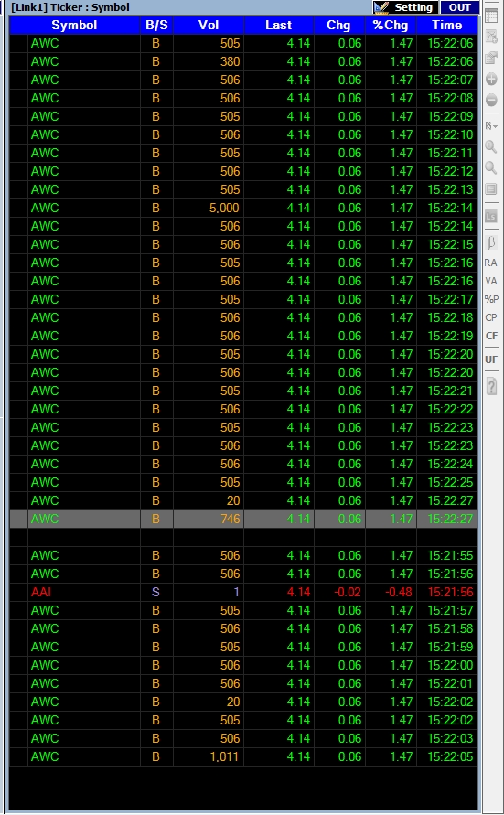Image resolution: width=504 pixels, height=815 pixels.
Task: Click the minus circle icon in sidebar
Action: pos(491,100)
